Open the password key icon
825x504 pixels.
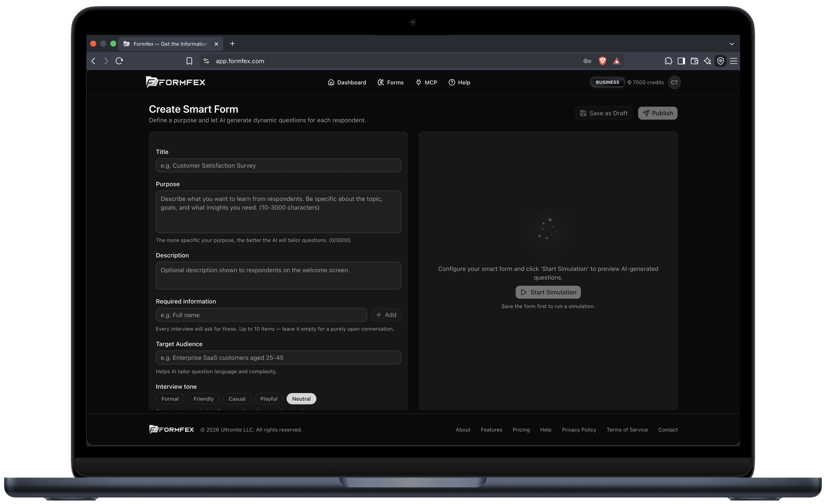point(587,61)
